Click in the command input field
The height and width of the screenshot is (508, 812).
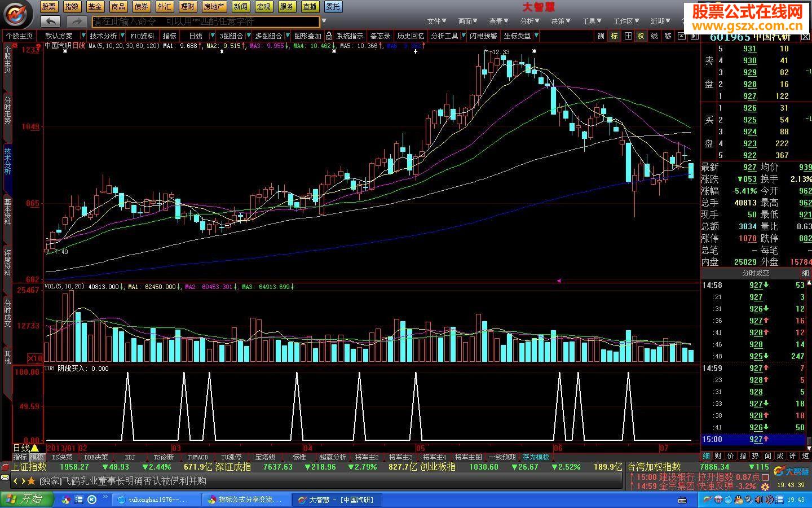coord(205,21)
